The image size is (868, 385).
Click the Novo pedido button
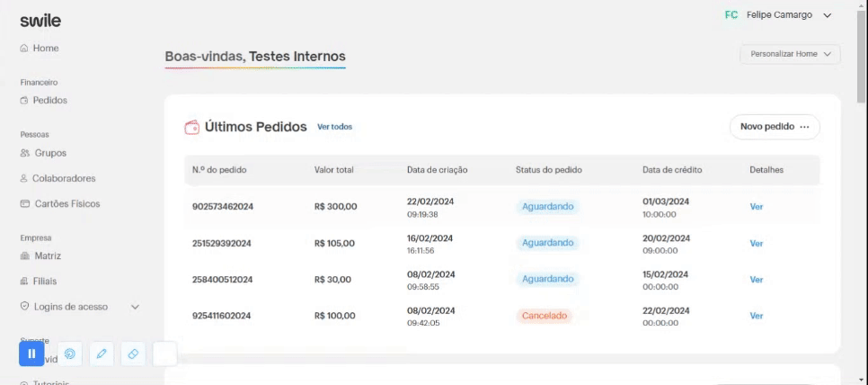[x=775, y=127]
